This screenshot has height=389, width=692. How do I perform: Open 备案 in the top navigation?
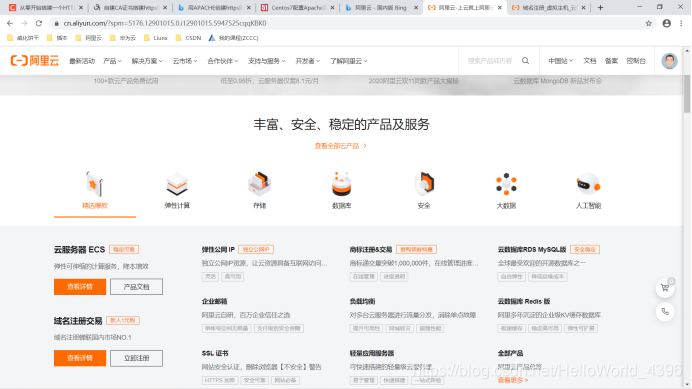tap(611, 61)
